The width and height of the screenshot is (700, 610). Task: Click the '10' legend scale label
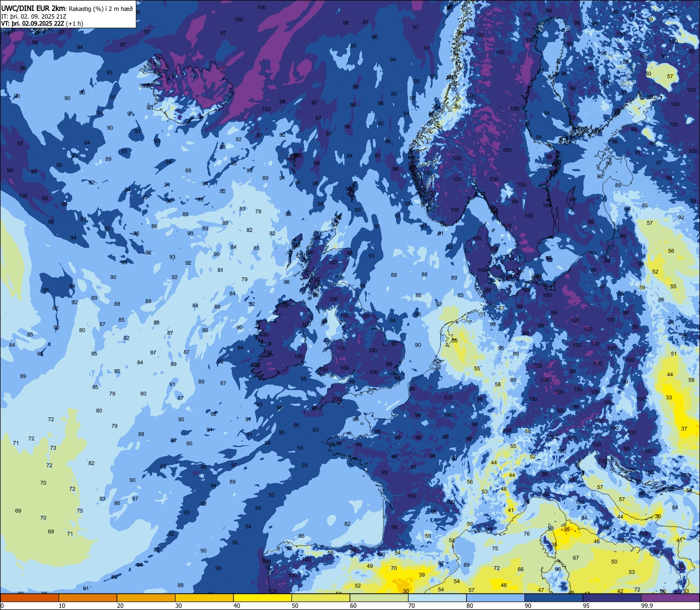pyautogui.click(x=62, y=606)
